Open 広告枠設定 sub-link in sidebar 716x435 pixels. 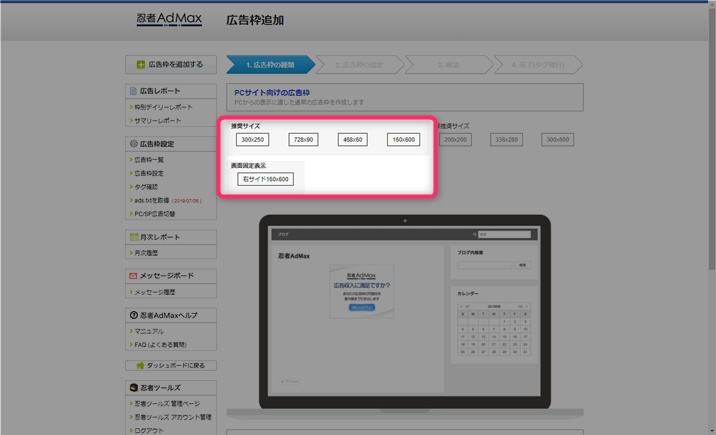click(149, 173)
